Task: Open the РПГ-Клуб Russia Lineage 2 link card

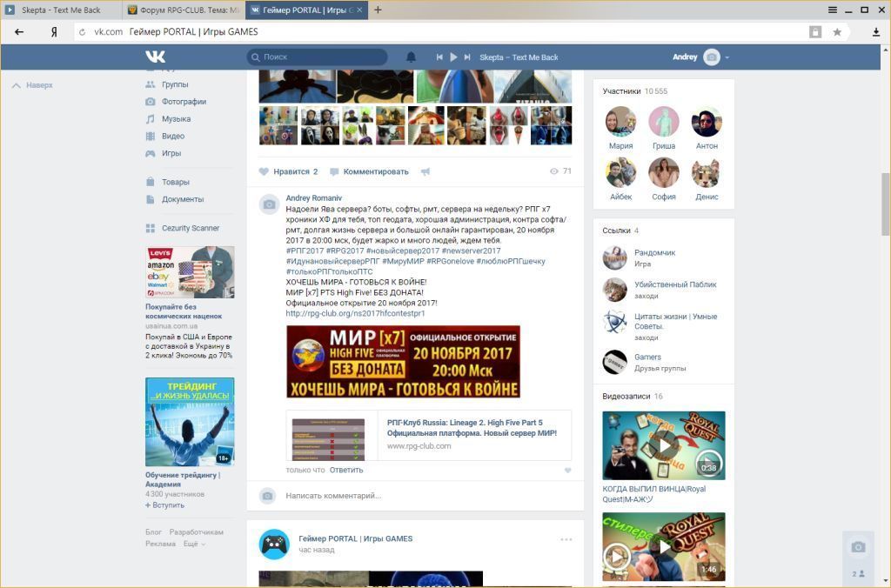Action: coord(429,435)
